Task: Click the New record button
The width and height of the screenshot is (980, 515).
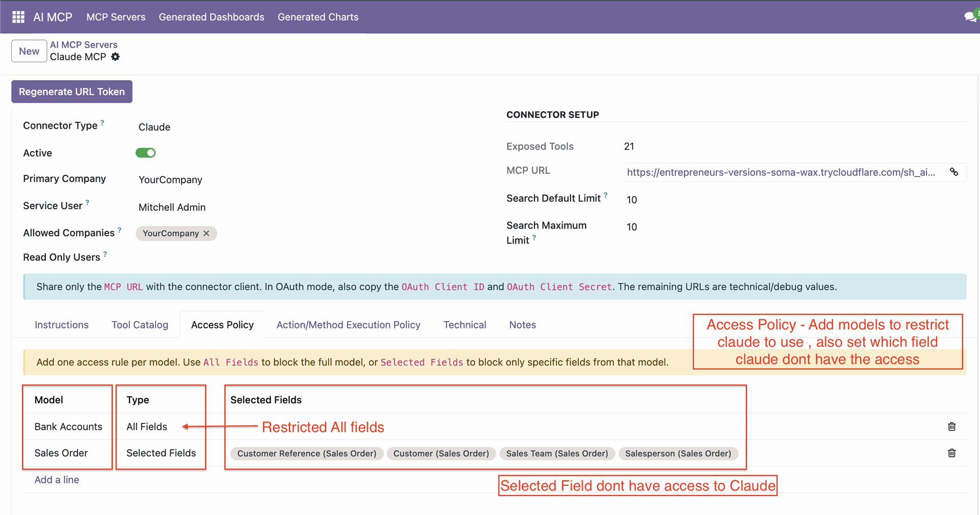Action: click(29, 51)
